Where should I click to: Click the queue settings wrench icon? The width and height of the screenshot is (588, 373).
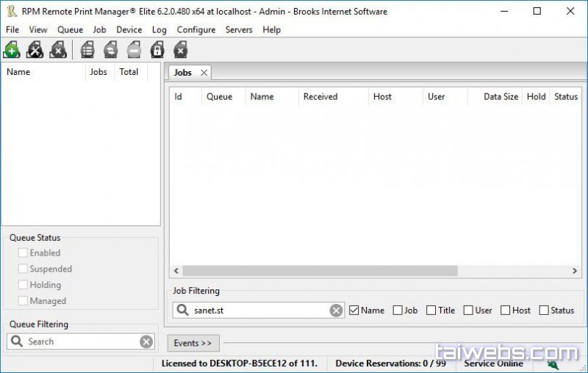pos(35,50)
